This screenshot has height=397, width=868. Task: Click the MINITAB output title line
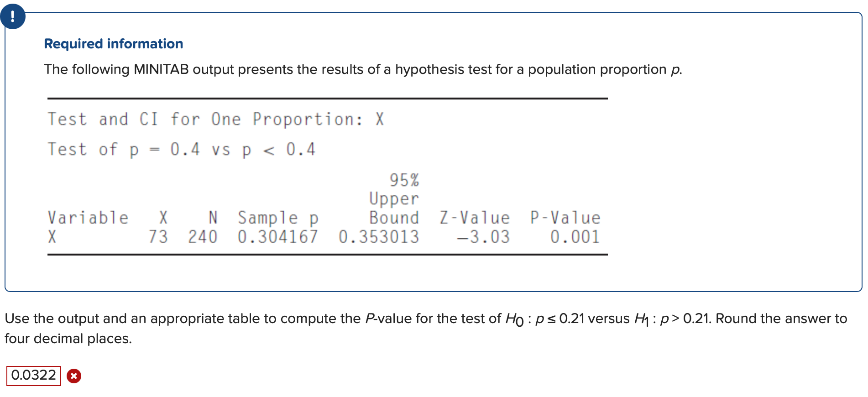[214, 119]
